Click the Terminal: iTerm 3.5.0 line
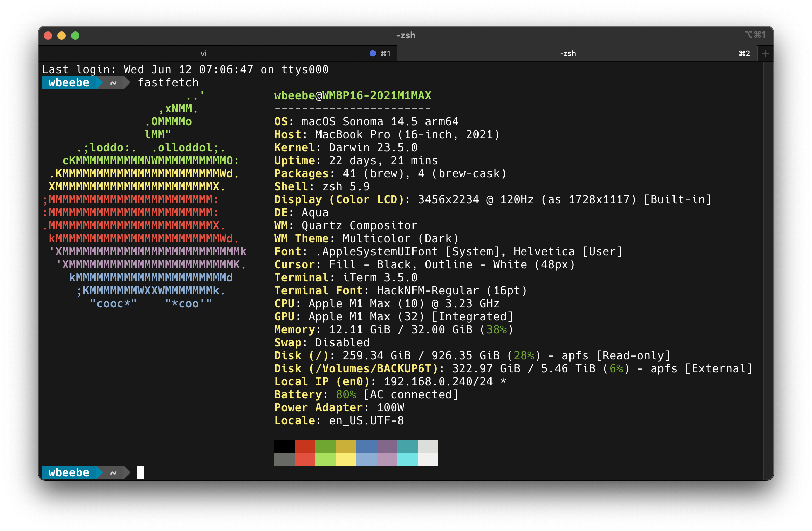 point(346,277)
